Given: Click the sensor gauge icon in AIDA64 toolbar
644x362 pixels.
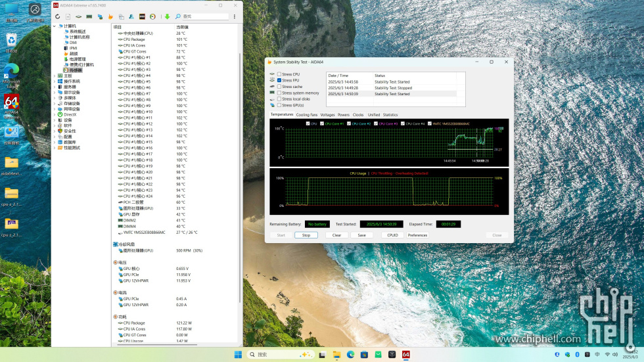Looking at the screenshot, I should (x=152, y=16).
